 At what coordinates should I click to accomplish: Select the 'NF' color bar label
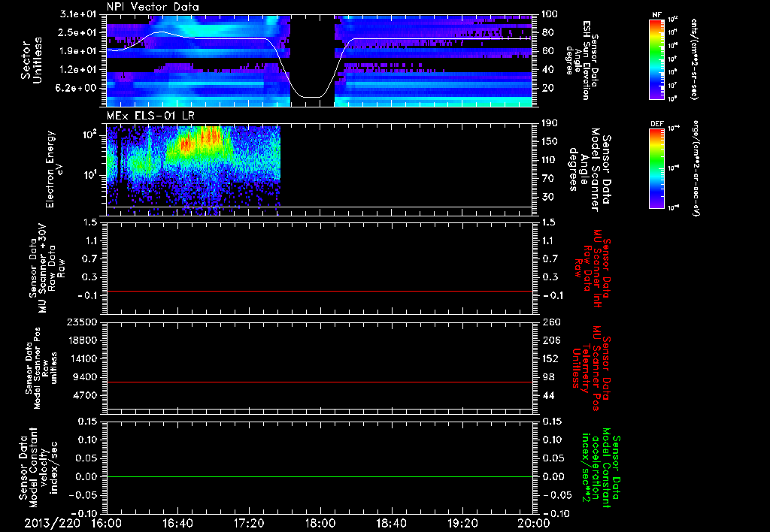(656, 16)
